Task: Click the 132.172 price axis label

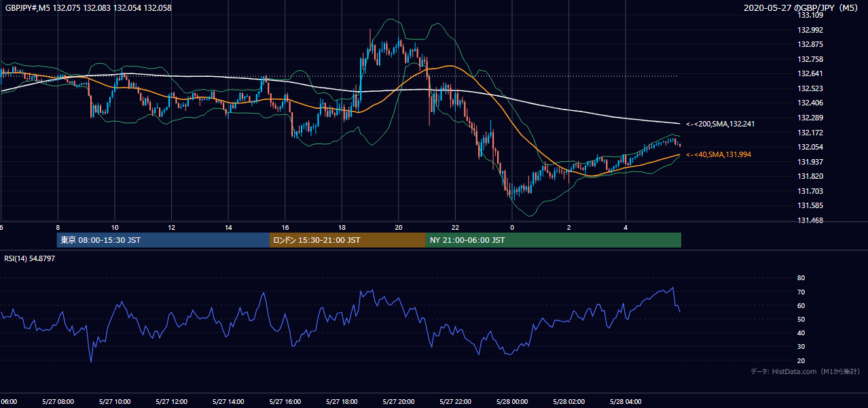Action: click(x=810, y=133)
